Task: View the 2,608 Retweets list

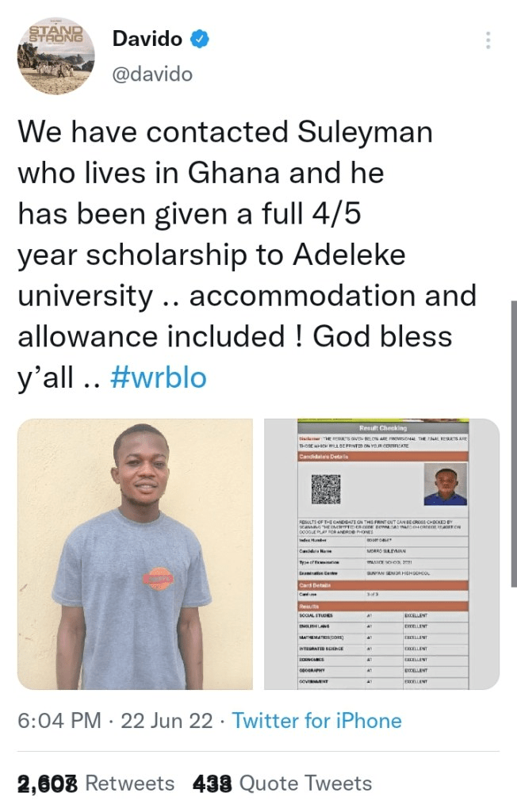Action: coord(95,783)
